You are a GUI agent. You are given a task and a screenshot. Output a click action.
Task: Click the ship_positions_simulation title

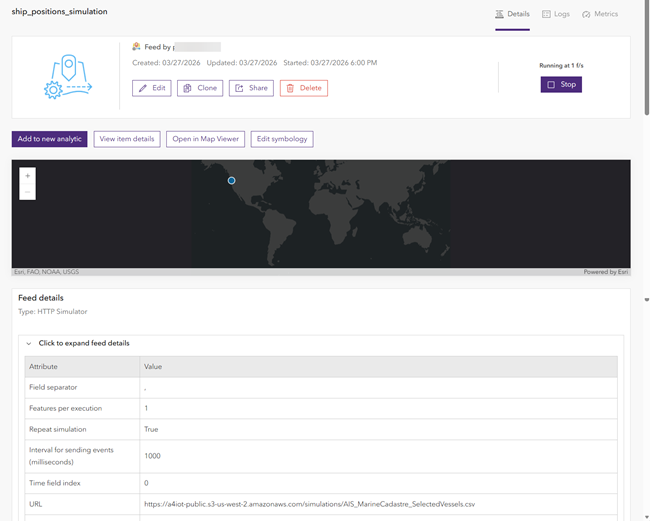click(x=59, y=12)
